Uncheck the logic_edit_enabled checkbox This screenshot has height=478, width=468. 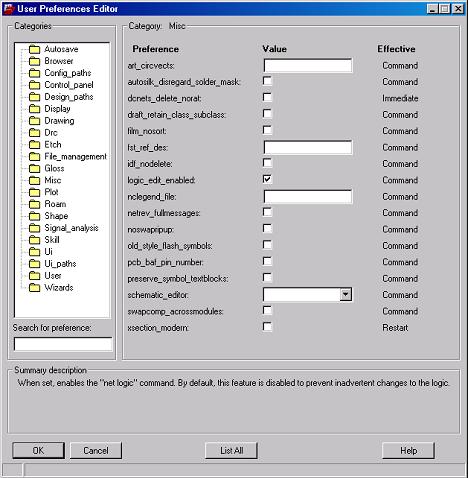tap(267, 179)
